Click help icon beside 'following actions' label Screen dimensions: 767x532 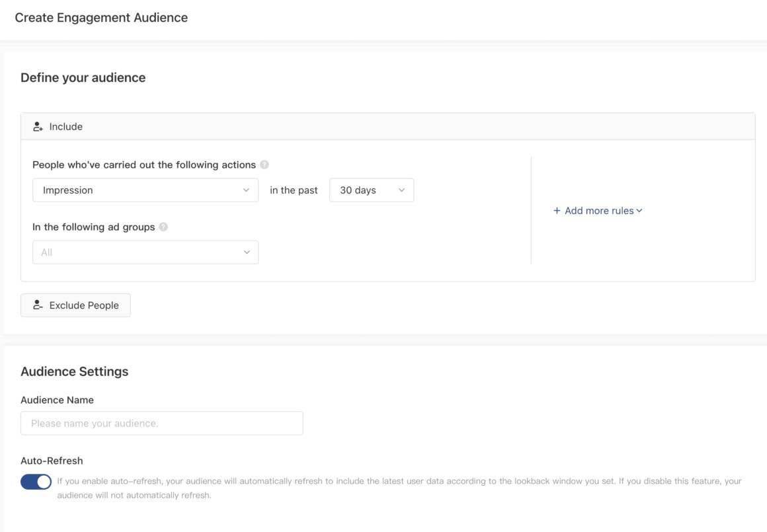[x=264, y=165]
